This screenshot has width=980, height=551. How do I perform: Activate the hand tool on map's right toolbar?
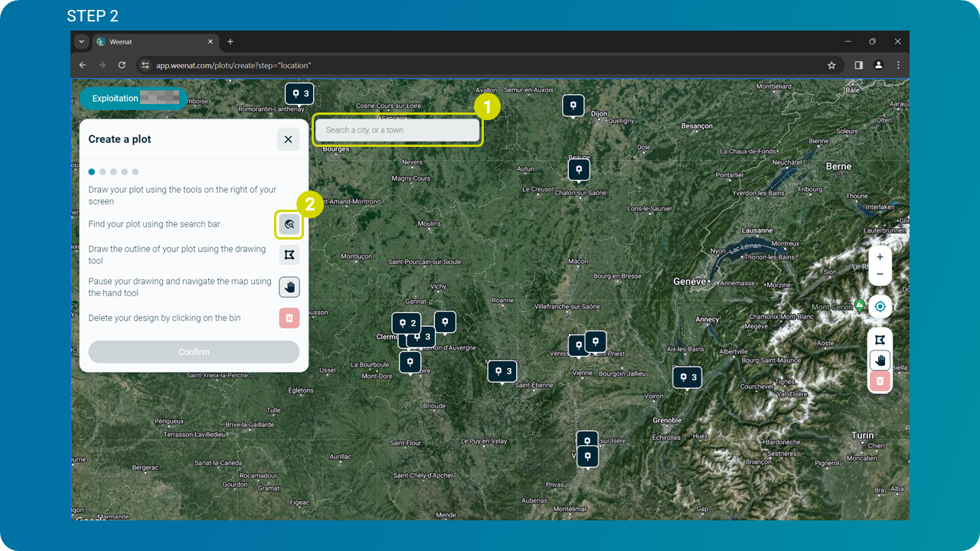(x=880, y=360)
